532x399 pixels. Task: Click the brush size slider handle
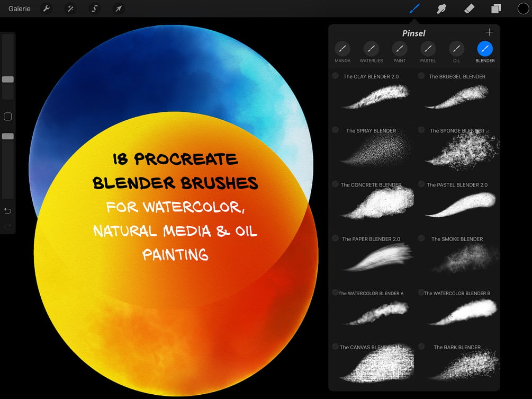8,79
